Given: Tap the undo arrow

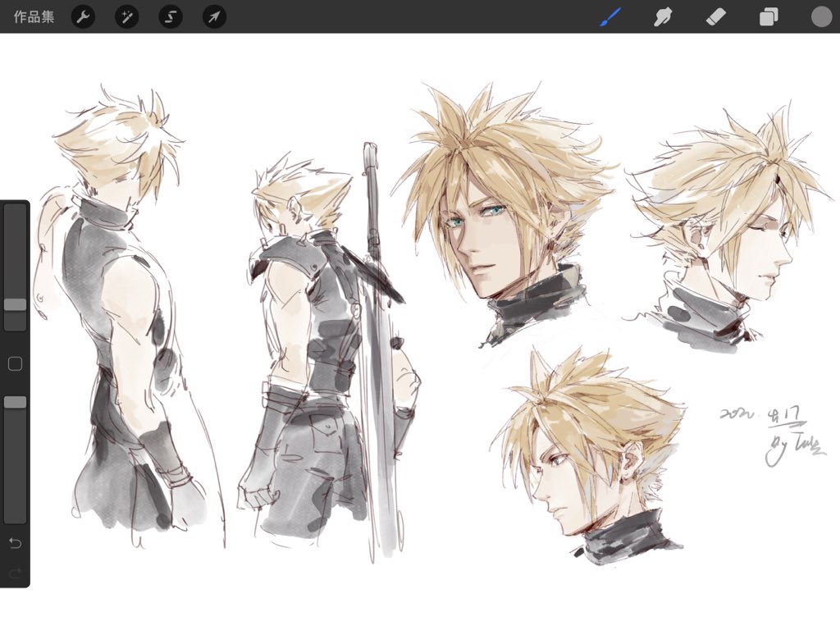Looking at the screenshot, I should point(15,543).
